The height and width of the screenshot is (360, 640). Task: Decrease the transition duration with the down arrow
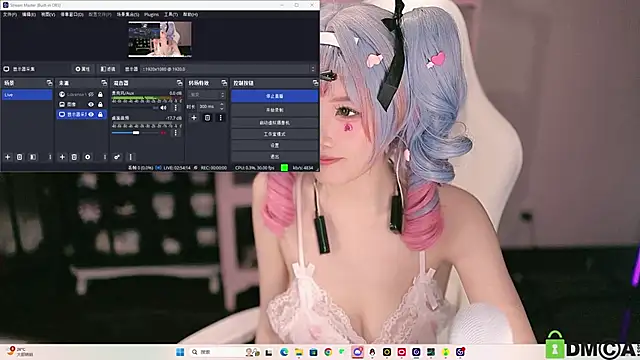click(x=222, y=109)
